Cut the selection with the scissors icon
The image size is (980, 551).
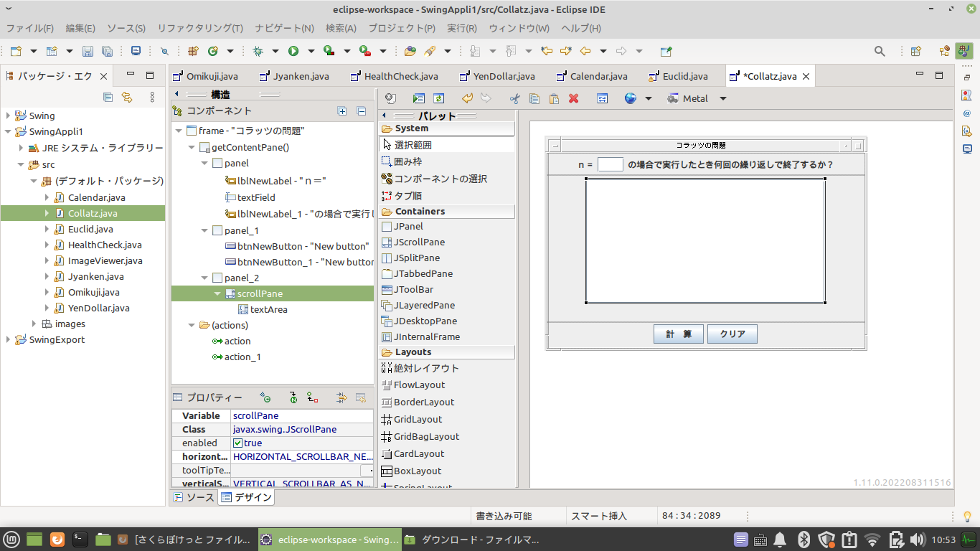tap(514, 98)
